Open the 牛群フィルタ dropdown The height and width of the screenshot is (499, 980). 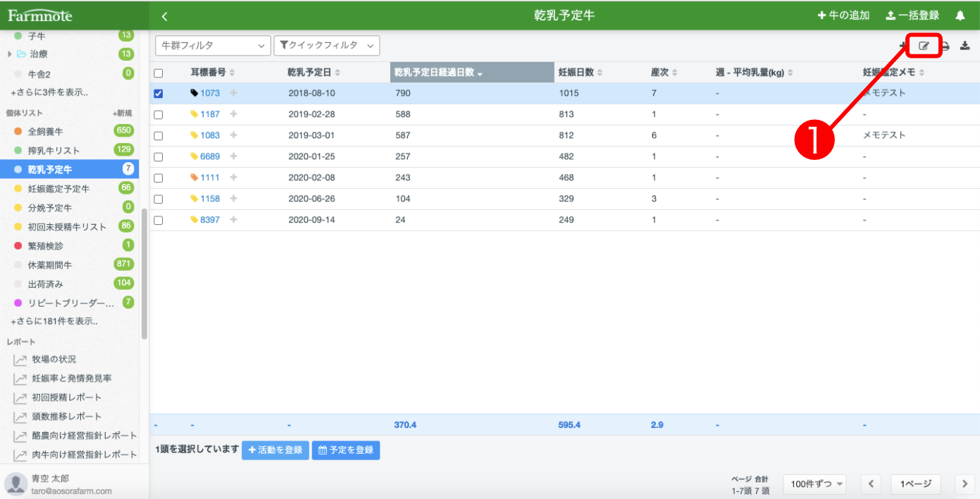tap(213, 45)
